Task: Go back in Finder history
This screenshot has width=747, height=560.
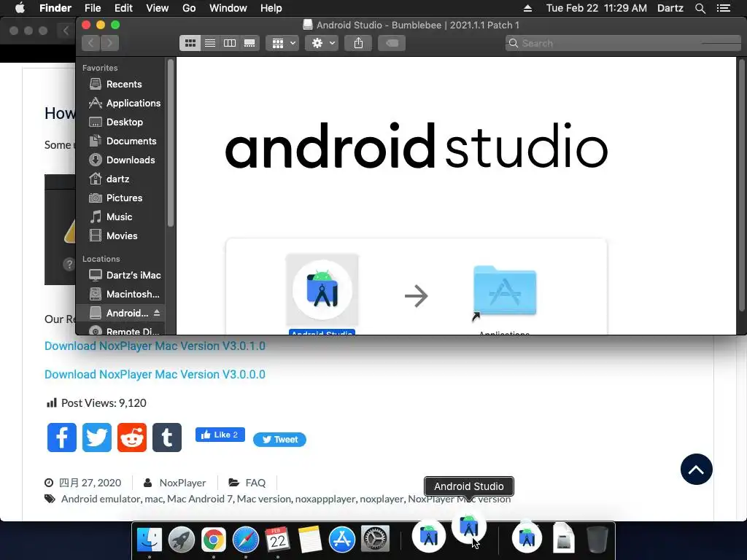Action: tap(90, 43)
